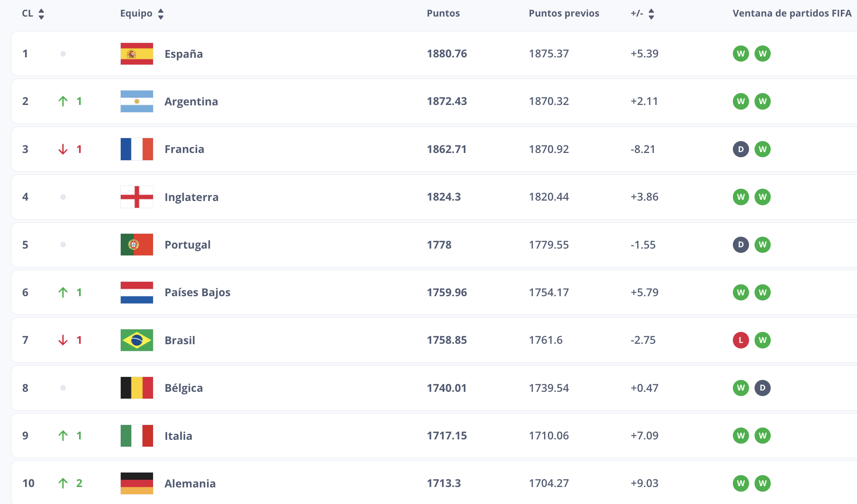Click the Alemania flag icon
857x504 pixels.
136,484
